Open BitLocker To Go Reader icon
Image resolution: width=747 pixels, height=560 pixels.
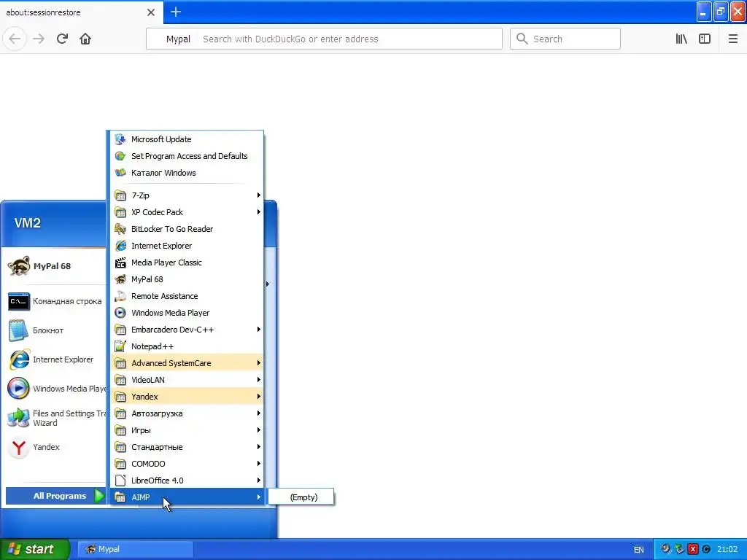pos(120,229)
